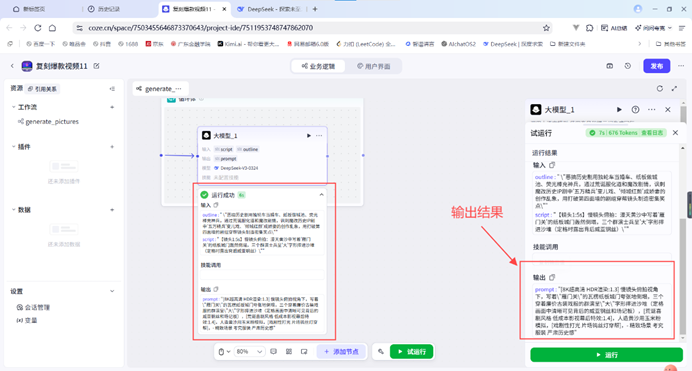Click the green 运行 button in the side panel

[606, 355]
